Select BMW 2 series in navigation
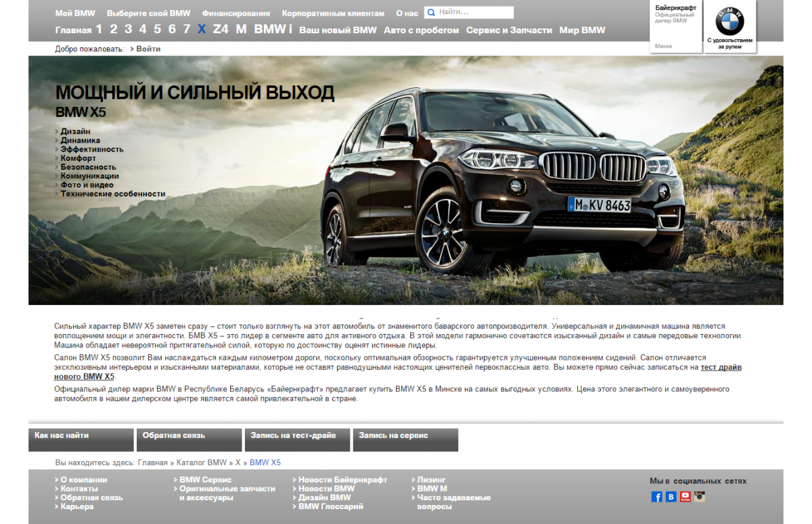The height and width of the screenshot is (524, 812). (x=114, y=29)
